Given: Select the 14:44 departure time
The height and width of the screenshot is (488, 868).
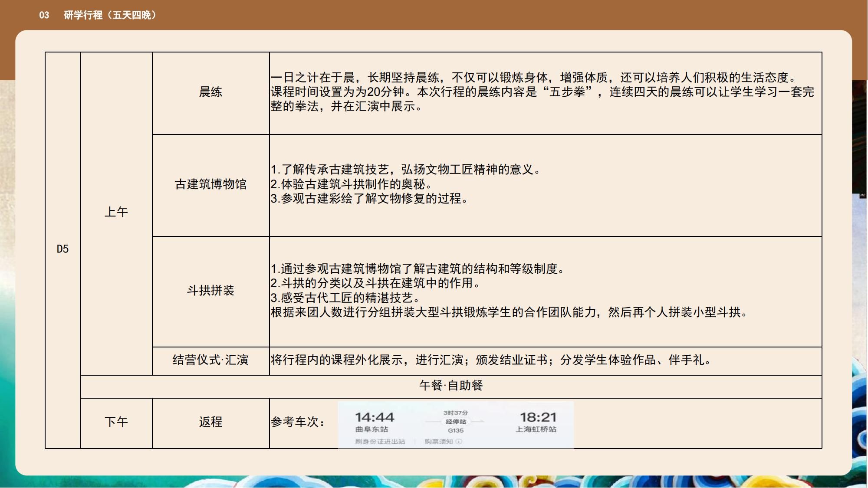Looking at the screenshot, I should 375,417.
